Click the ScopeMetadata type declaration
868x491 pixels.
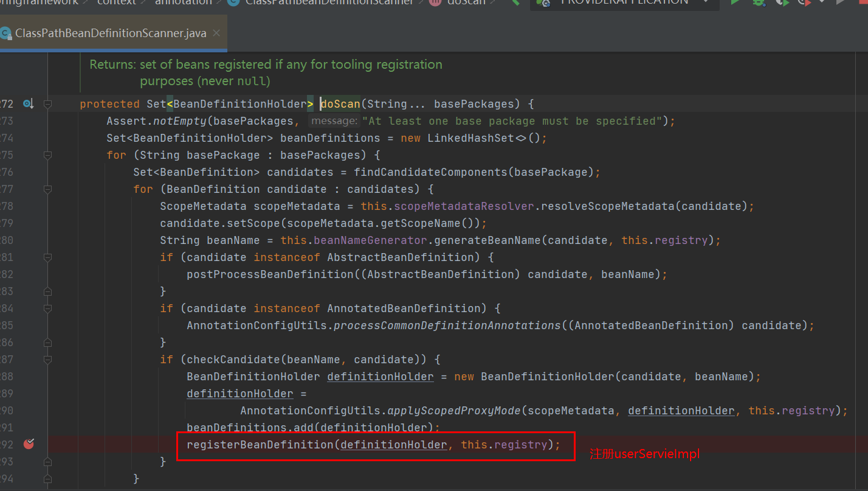pos(203,206)
